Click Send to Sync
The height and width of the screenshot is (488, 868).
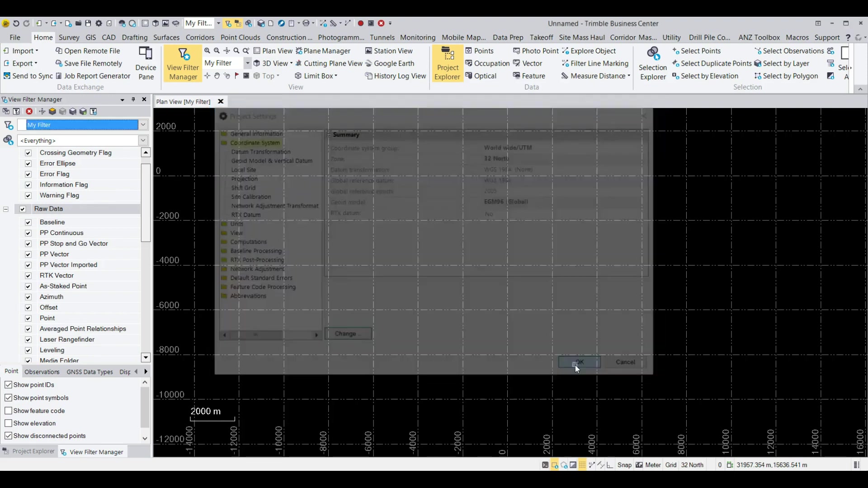point(28,76)
